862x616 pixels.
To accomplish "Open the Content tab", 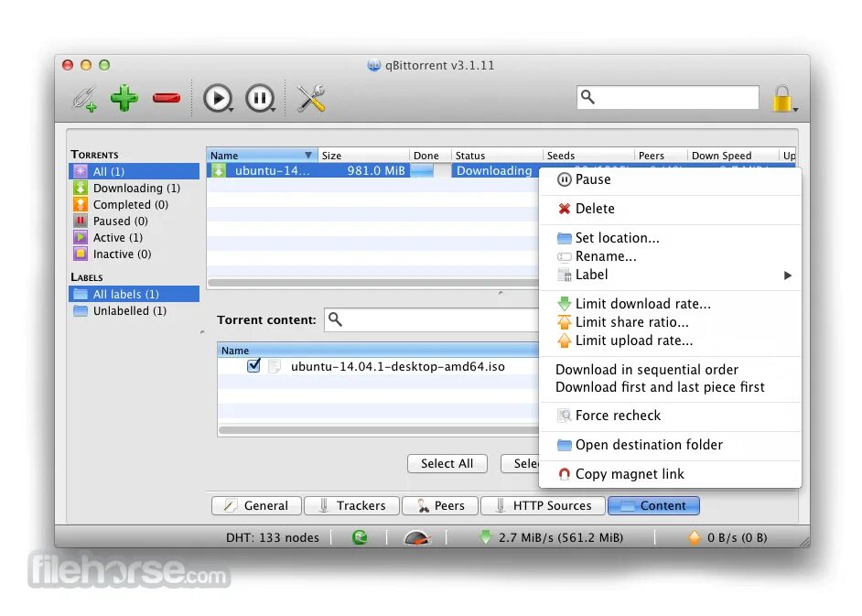I will click(653, 505).
